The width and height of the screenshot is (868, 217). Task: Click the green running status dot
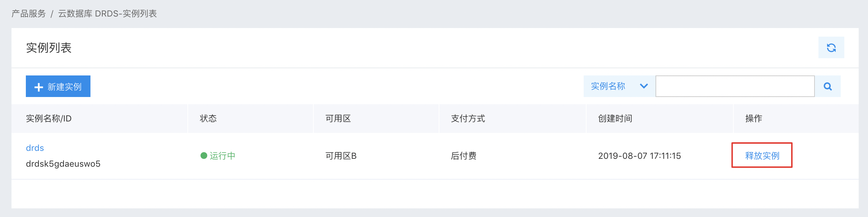pos(204,156)
